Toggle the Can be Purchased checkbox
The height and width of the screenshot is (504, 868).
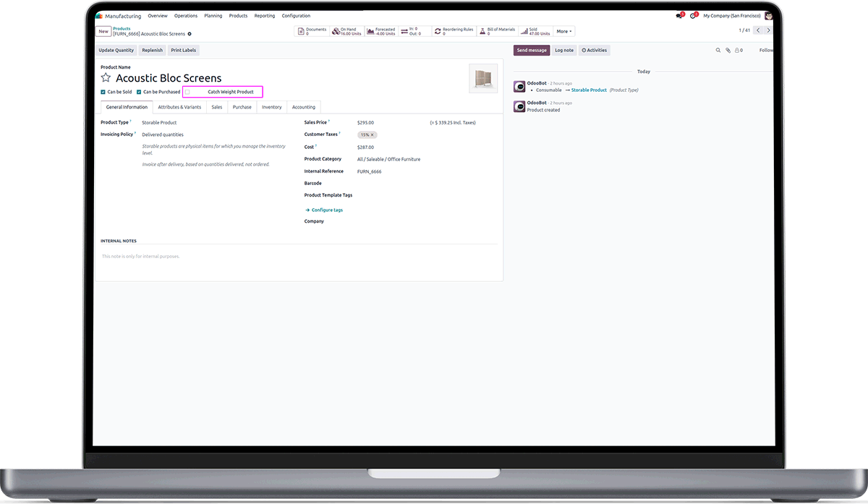coord(139,92)
